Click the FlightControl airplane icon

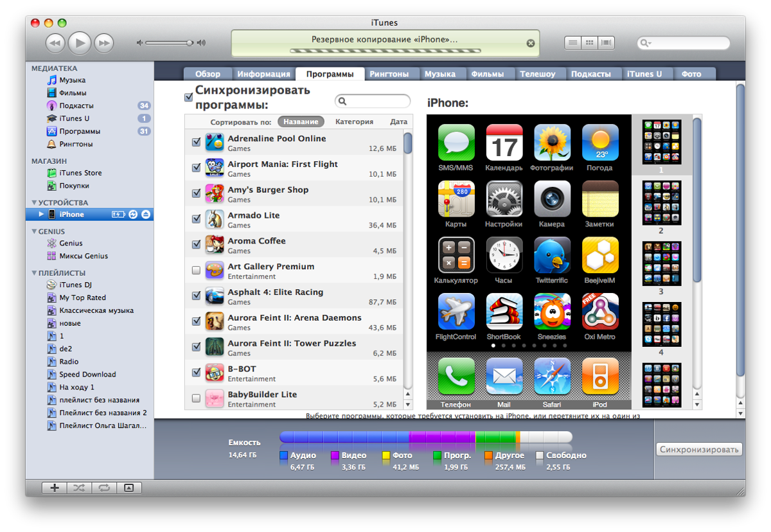456,312
